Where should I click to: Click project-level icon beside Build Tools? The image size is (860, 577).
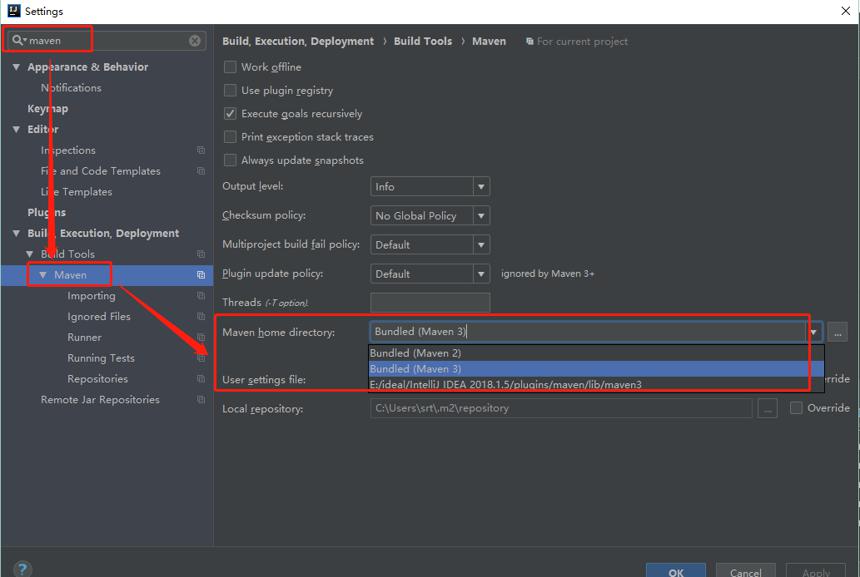201,254
